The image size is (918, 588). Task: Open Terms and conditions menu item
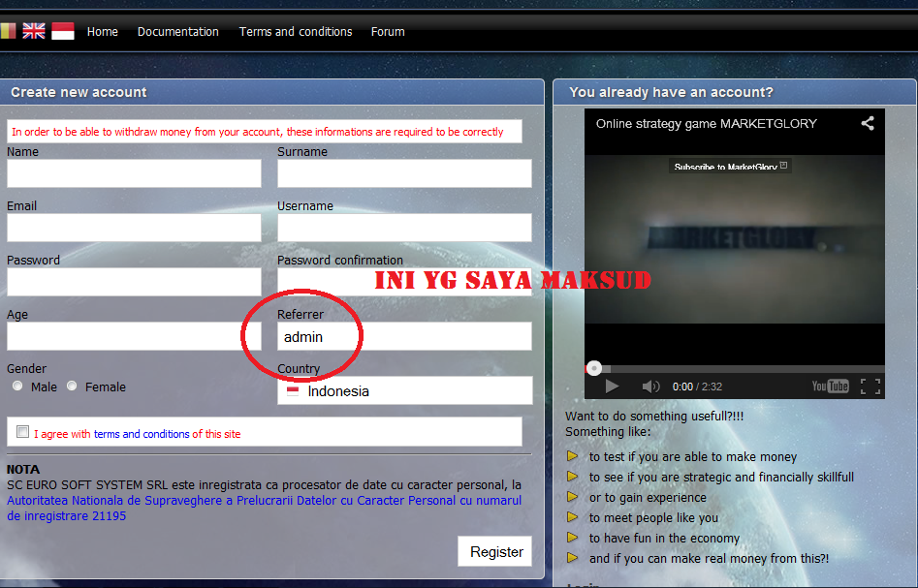coord(296,32)
